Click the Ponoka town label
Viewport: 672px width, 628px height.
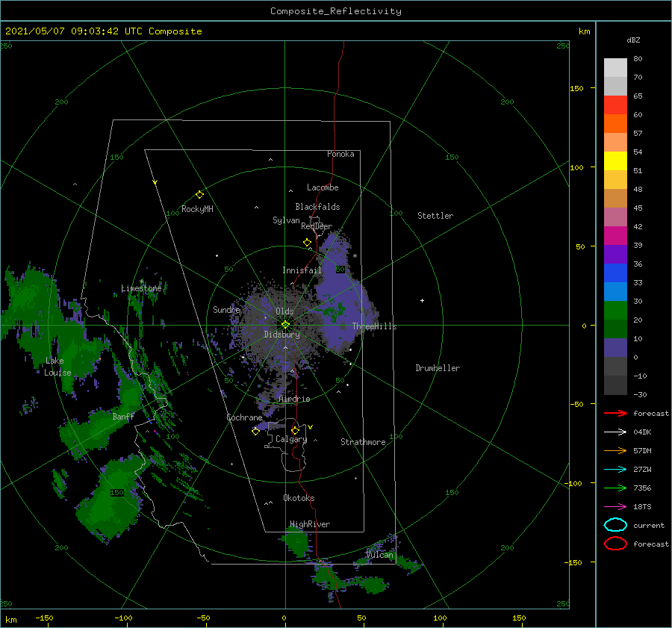click(x=340, y=154)
